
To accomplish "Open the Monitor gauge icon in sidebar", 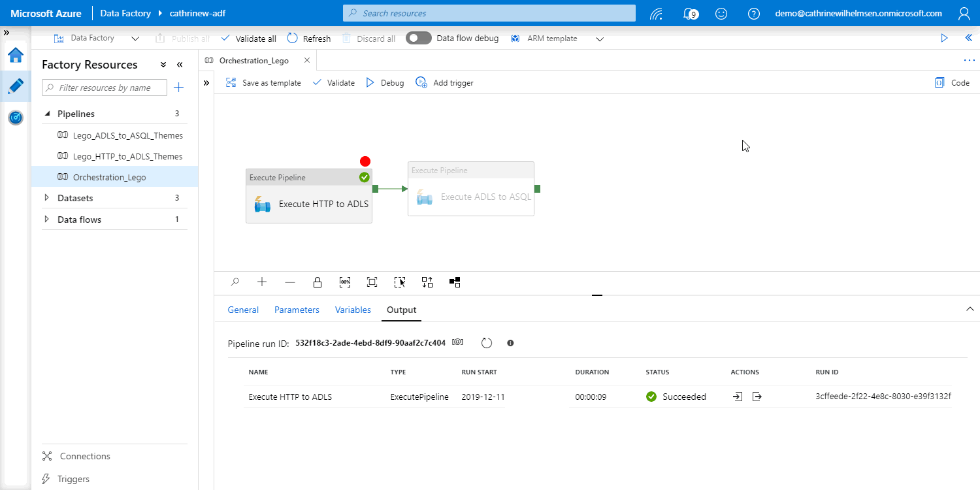I will (16, 118).
